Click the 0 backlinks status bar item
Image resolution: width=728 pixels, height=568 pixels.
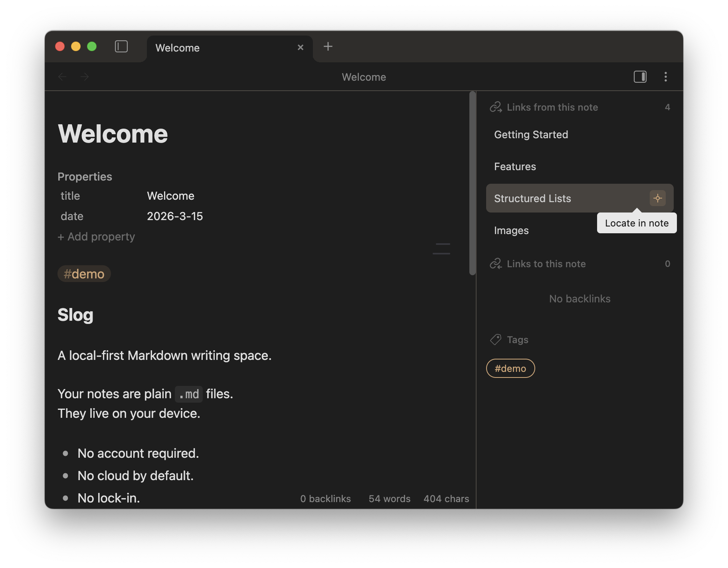click(x=325, y=499)
